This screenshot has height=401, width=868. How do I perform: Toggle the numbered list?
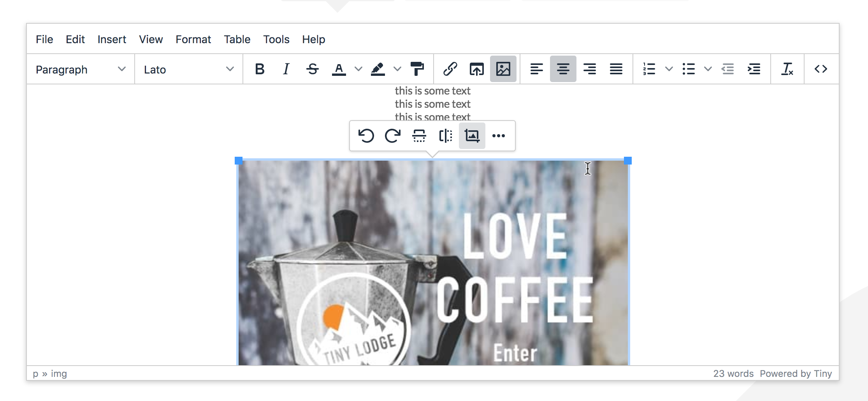(x=649, y=69)
